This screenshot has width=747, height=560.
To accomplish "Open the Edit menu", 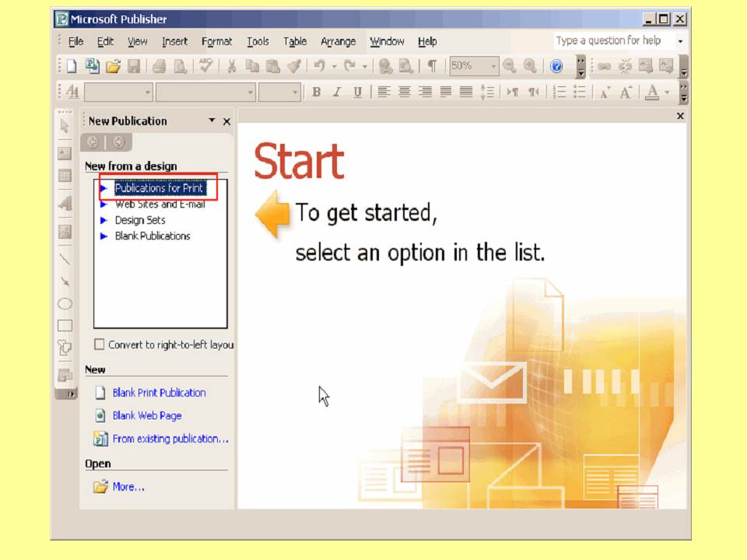I will coord(105,42).
